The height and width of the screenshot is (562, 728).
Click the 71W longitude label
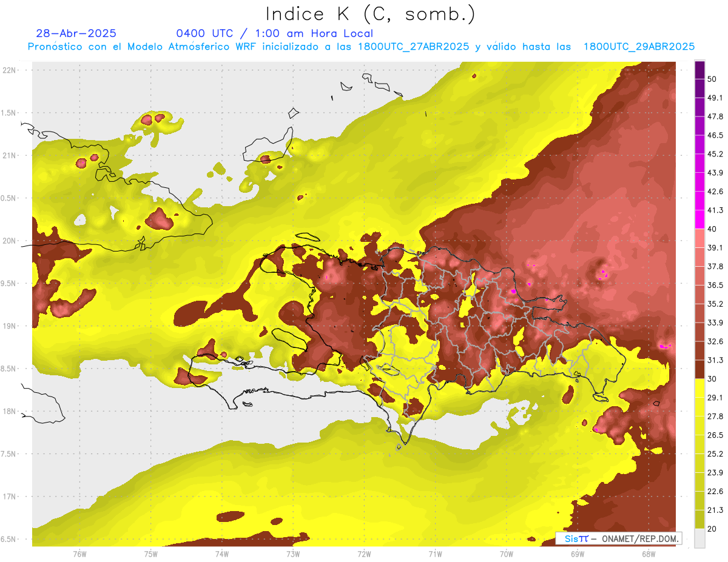pyautogui.click(x=435, y=554)
